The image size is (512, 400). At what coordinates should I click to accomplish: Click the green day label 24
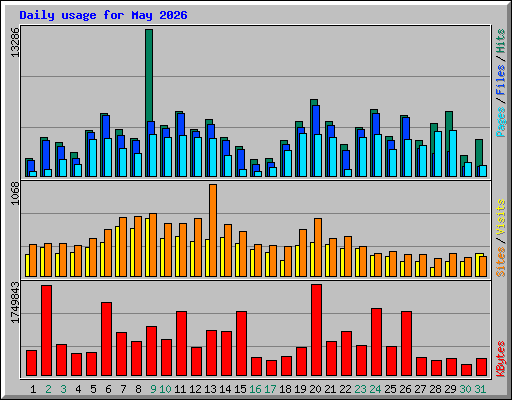[375, 389]
